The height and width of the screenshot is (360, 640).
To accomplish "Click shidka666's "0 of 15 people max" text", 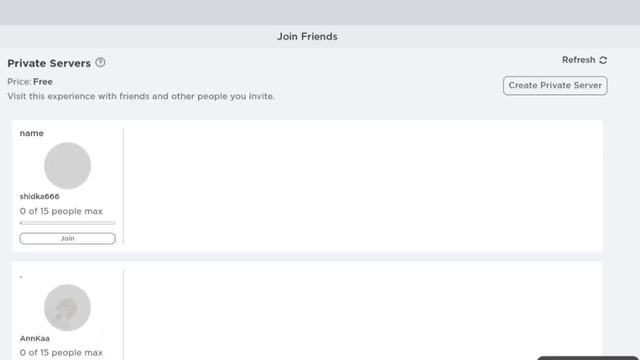I will click(61, 211).
